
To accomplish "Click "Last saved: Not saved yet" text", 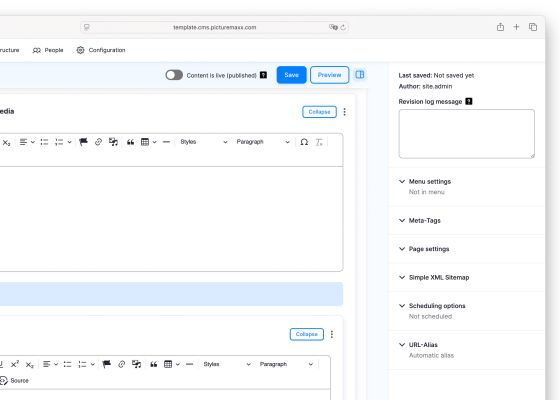I will [x=436, y=75].
